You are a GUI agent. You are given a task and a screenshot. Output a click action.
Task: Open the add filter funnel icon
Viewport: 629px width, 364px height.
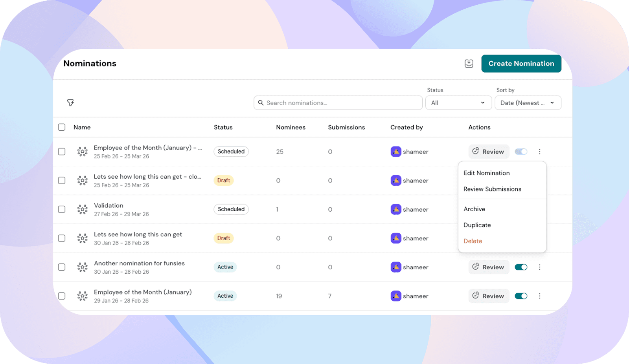point(70,103)
